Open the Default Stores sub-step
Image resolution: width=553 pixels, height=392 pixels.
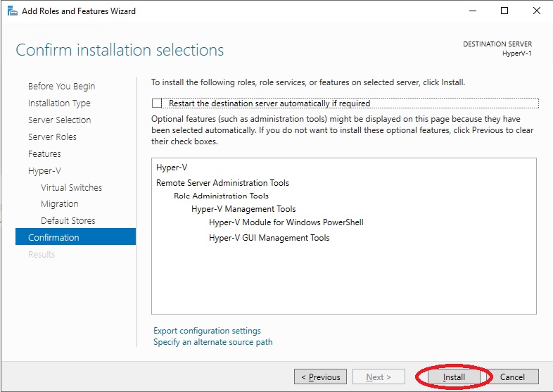coord(68,220)
